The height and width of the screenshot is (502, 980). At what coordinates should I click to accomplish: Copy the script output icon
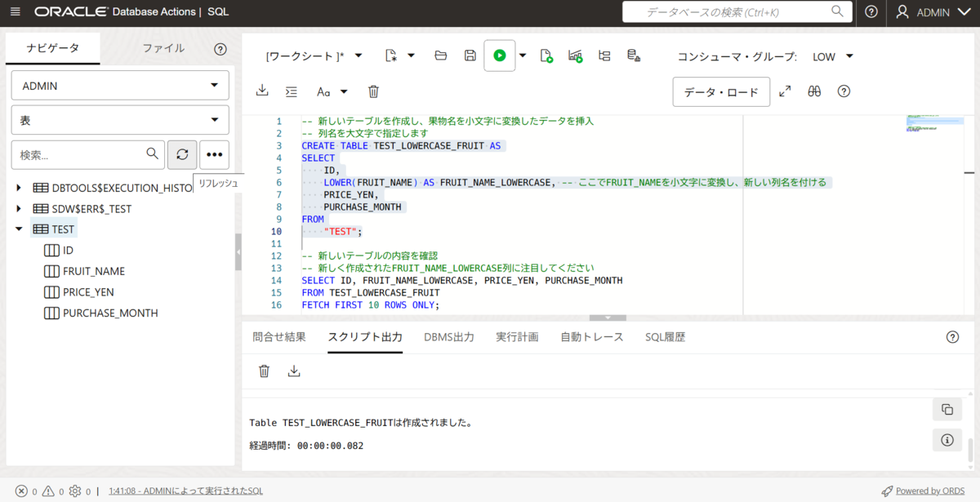click(x=947, y=410)
